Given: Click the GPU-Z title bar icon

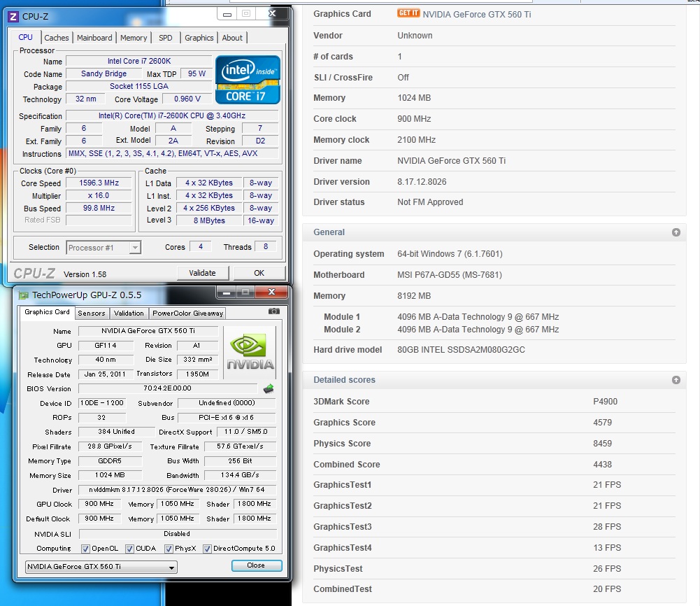Looking at the screenshot, I should (x=23, y=295).
